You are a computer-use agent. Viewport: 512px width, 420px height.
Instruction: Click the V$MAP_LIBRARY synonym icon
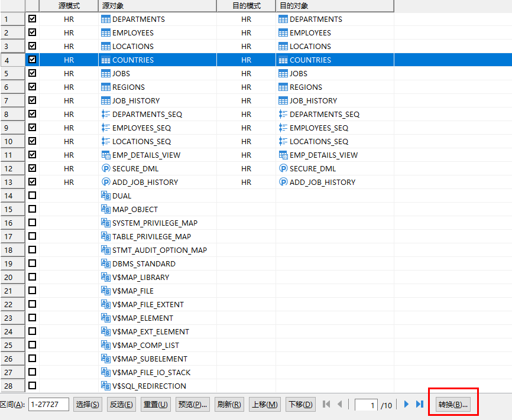105,277
